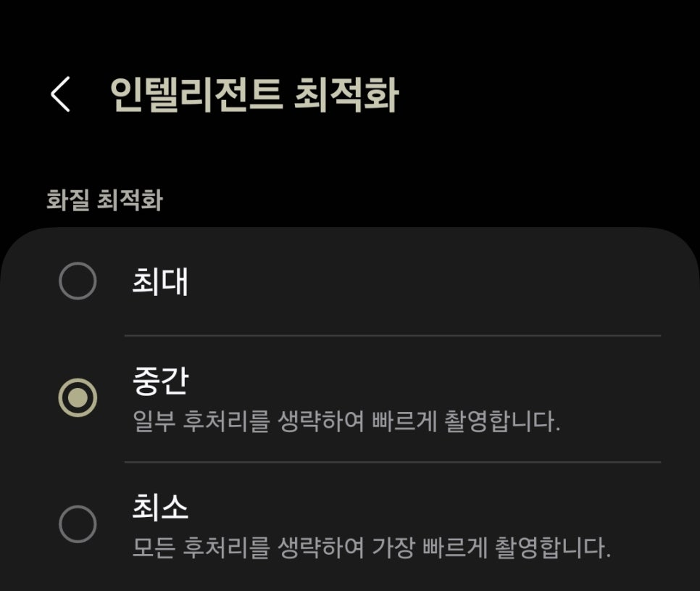Click the divider line between 최대 and 중간
The width and height of the screenshot is (700, 591).
pos(392,336)
